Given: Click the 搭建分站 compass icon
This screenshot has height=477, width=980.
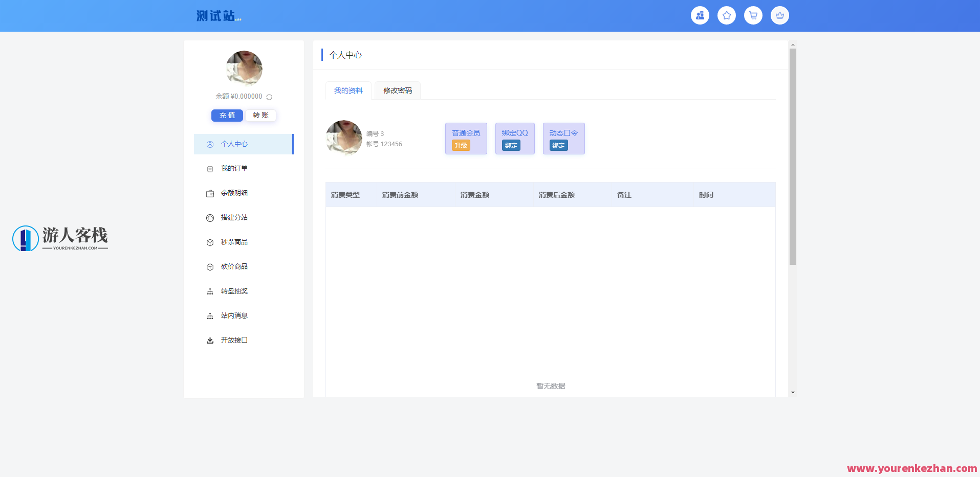Looking at the screenshot, I should point(210,217).
